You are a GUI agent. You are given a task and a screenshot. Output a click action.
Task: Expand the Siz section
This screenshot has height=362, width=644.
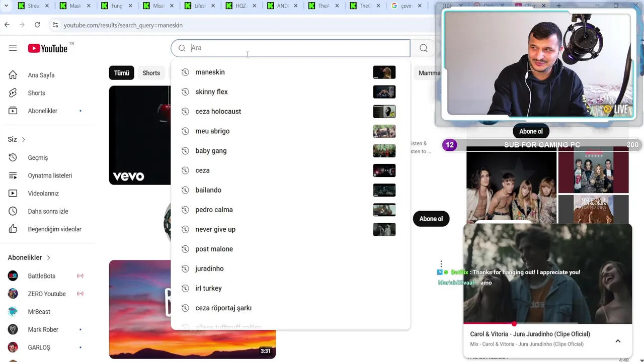(16, 139)
